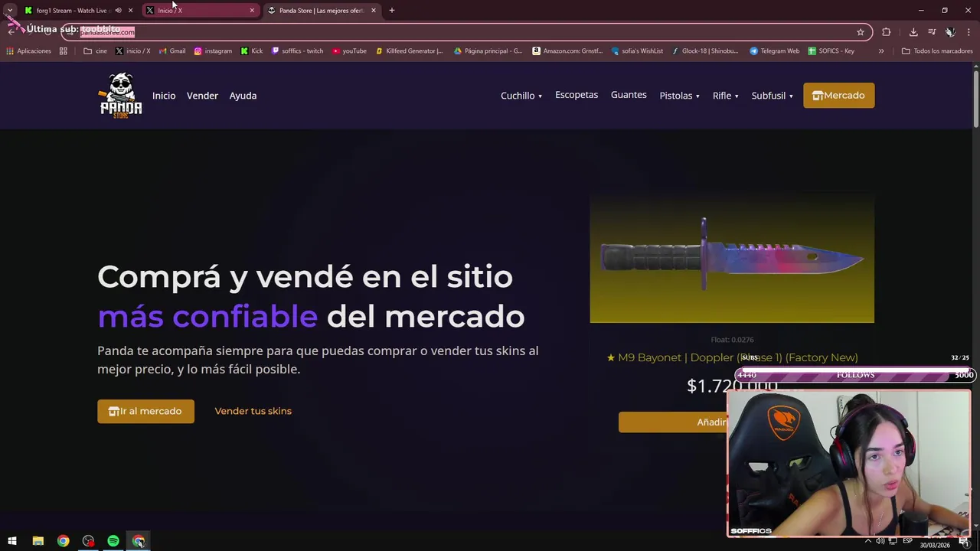Viewport: 980px width, 551px height.
Task: Open the inicio / X bookmark
Action: pos(132,51)
